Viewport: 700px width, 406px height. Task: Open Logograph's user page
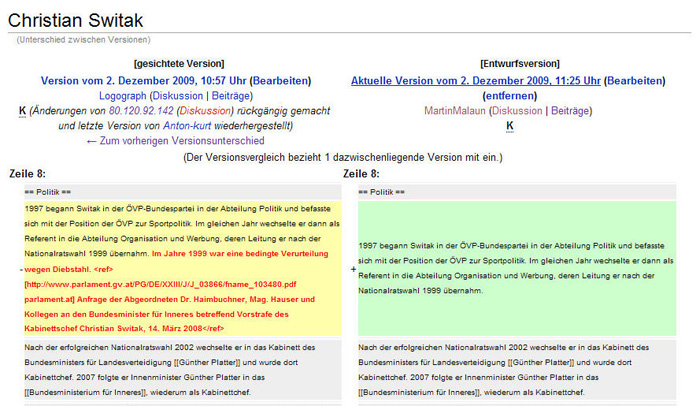(122, 95)
